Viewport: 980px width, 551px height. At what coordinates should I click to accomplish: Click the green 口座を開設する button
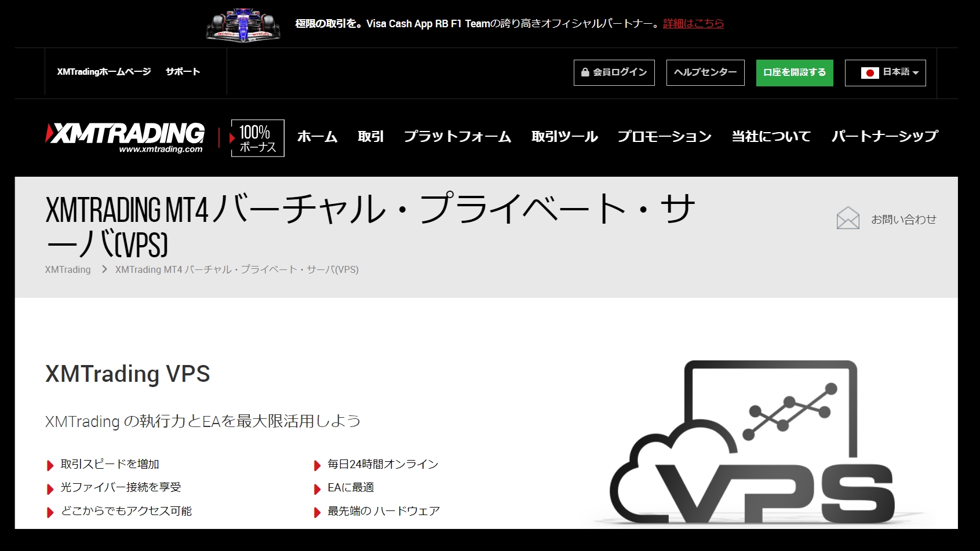click(795, 72)
